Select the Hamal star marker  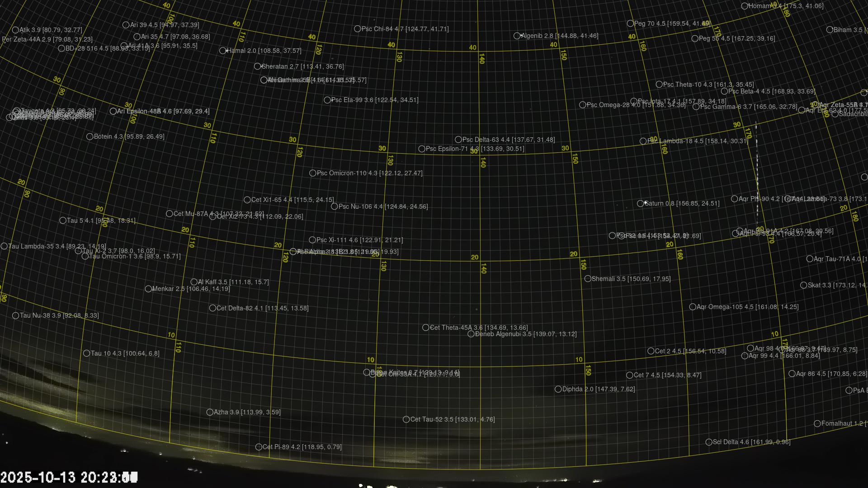(x=223, y=51)
